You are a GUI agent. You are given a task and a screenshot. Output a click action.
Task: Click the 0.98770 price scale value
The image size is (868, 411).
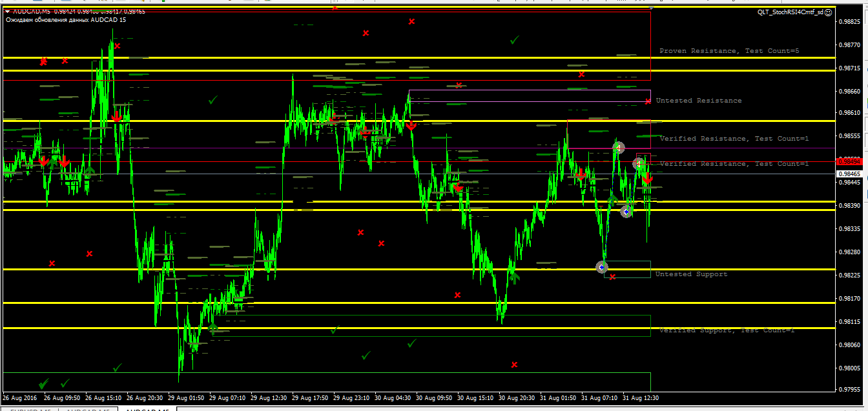849,45
